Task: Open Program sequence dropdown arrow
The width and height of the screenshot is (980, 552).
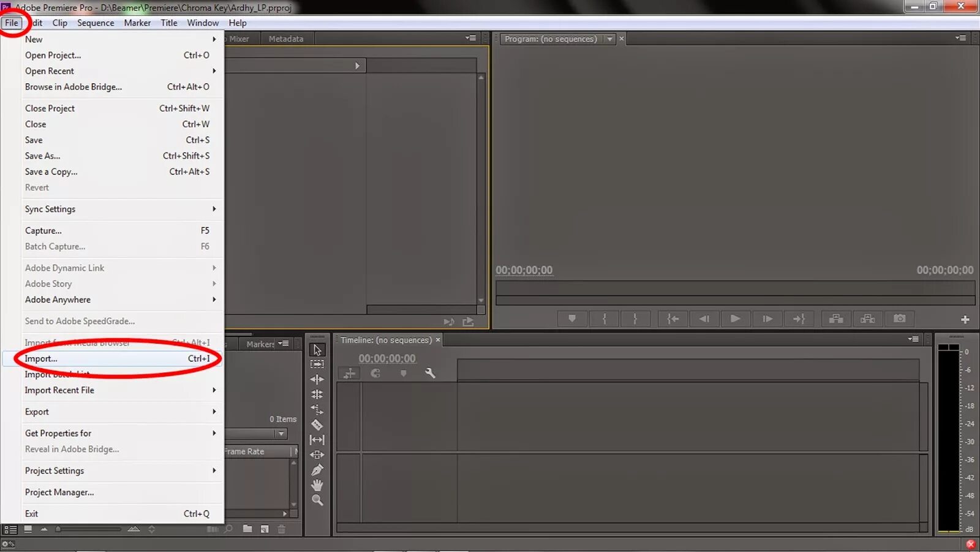Action: (609, 39)
